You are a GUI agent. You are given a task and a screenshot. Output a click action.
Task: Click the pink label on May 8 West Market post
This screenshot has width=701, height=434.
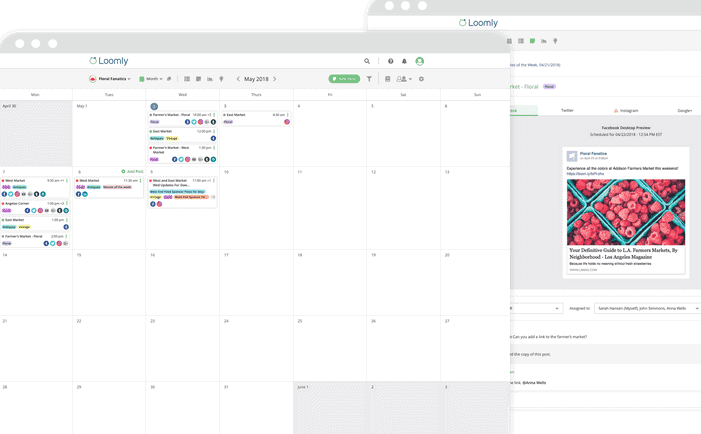coord(117,187)
